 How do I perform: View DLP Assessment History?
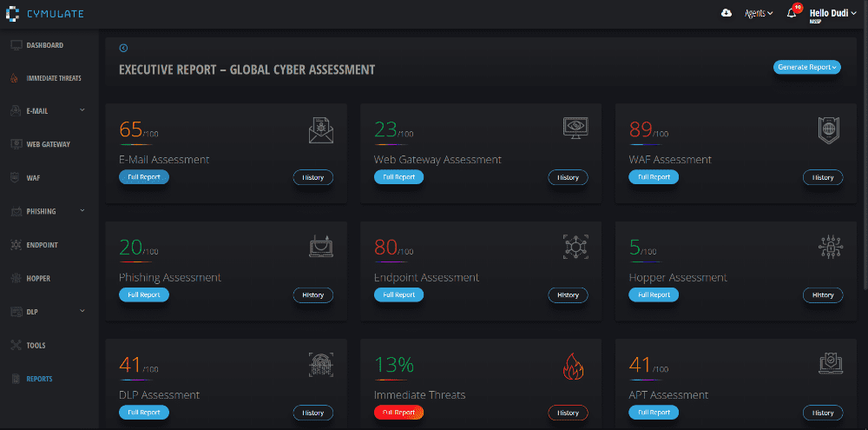pos(313,413)
